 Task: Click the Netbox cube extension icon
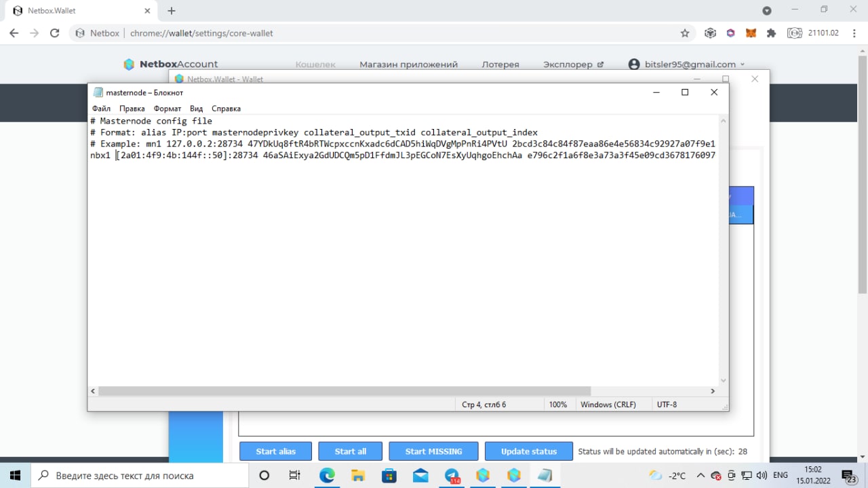click(x=710, y=33)
